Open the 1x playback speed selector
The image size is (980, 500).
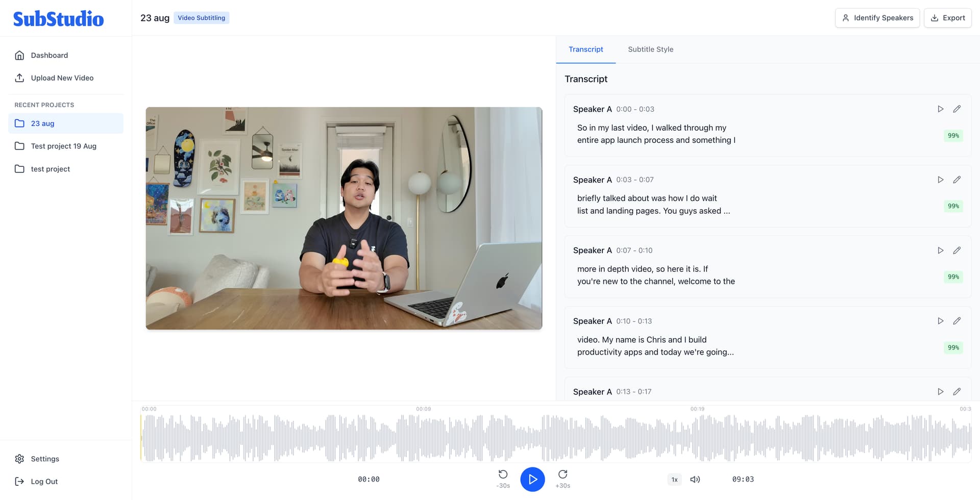pos(674,479)
